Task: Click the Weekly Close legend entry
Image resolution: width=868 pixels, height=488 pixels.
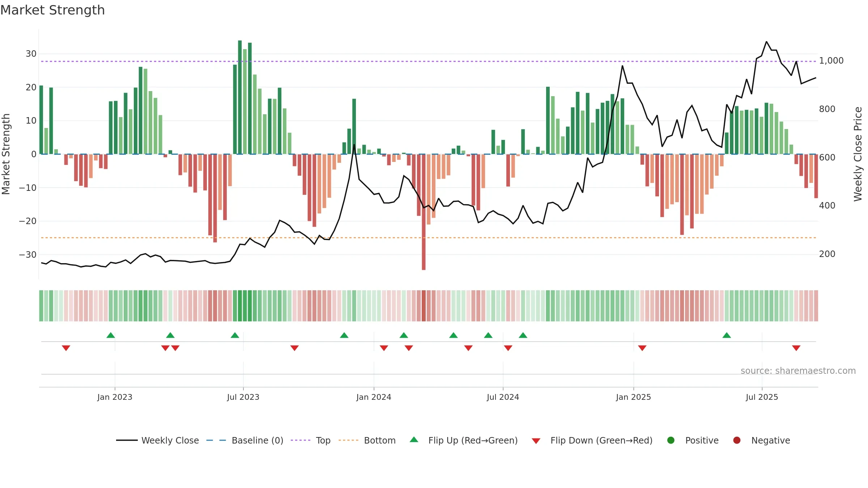Action: click(x=157, y=440)
